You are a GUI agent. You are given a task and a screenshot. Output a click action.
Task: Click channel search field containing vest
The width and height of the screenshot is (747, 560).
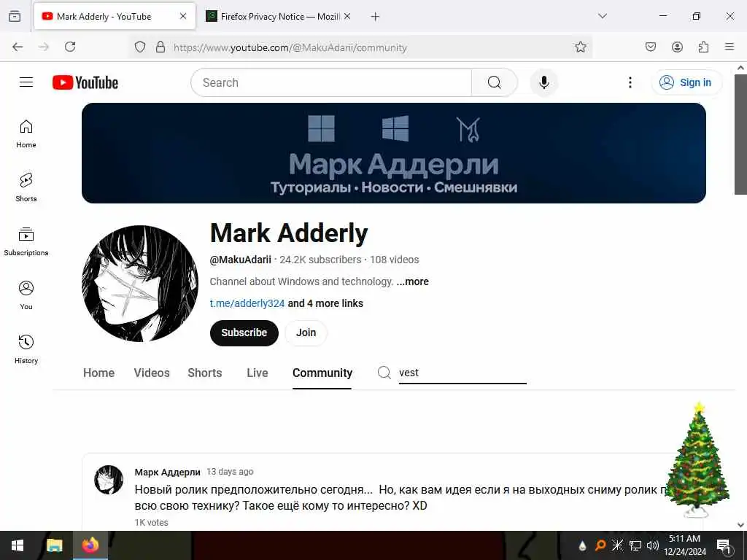(462, 373)
